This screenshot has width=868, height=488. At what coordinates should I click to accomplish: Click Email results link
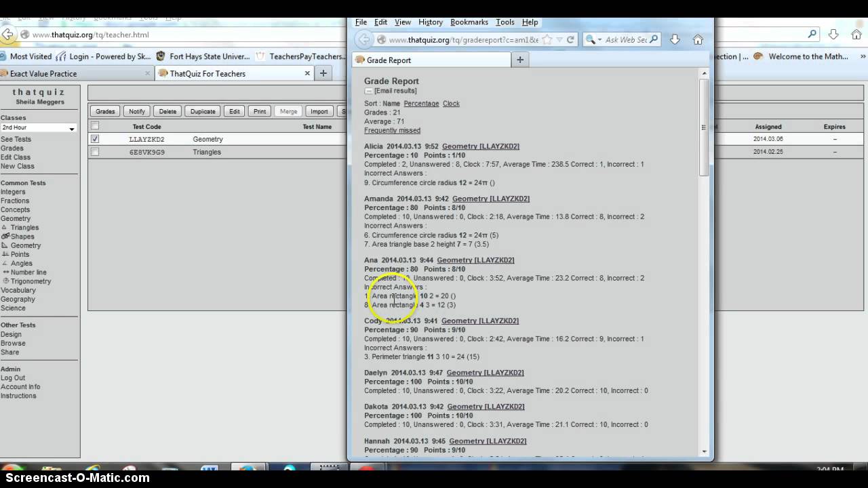395,91
